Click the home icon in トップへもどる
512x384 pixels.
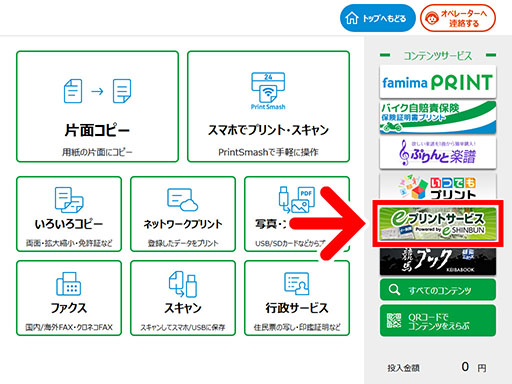(x=352, y=18)
